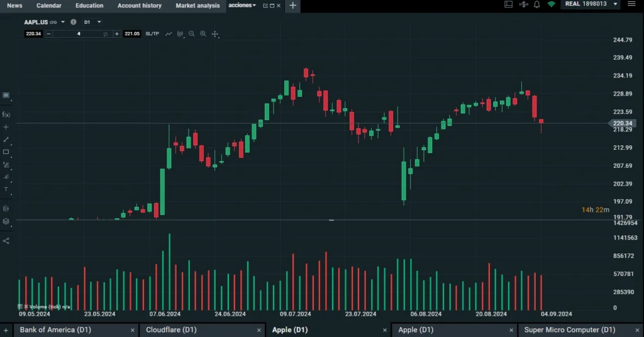
Task: Open the indicators f(x) tool
Action: tap(6, 114)
